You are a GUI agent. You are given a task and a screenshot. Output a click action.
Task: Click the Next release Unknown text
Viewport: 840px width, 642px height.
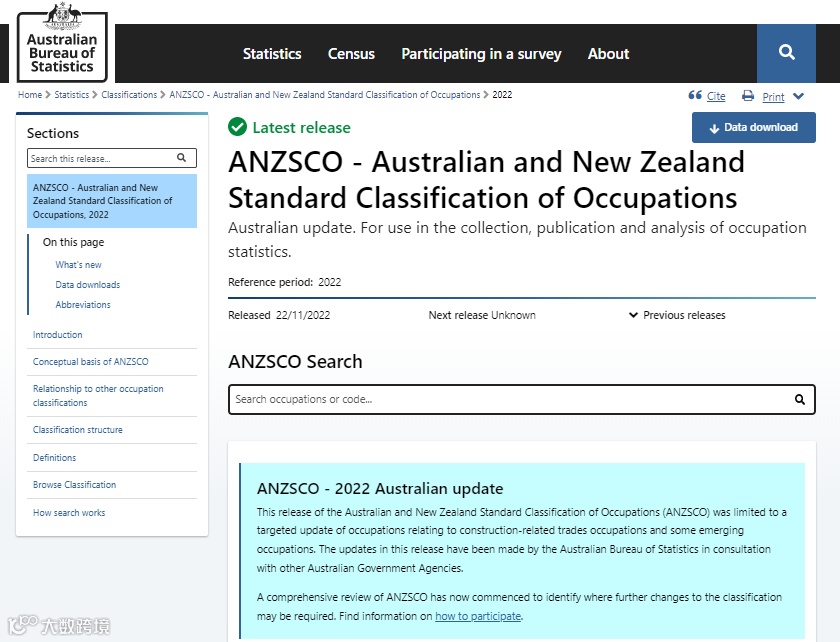482,315
